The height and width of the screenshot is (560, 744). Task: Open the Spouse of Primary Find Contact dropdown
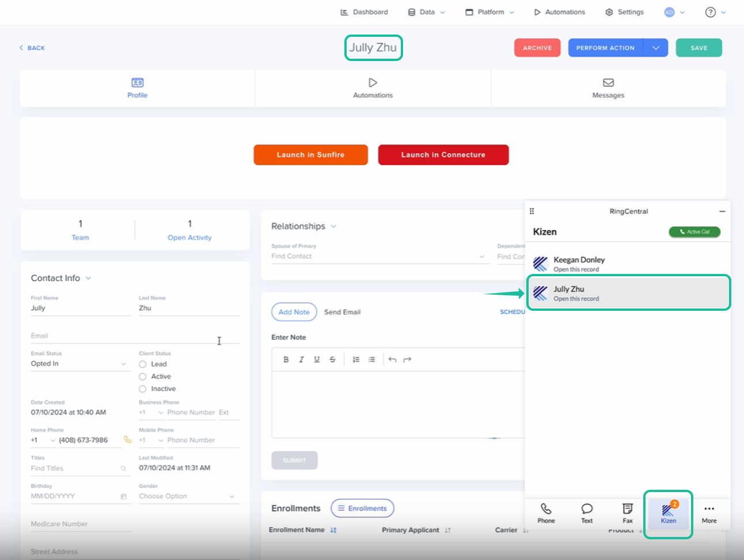[379, 257]
